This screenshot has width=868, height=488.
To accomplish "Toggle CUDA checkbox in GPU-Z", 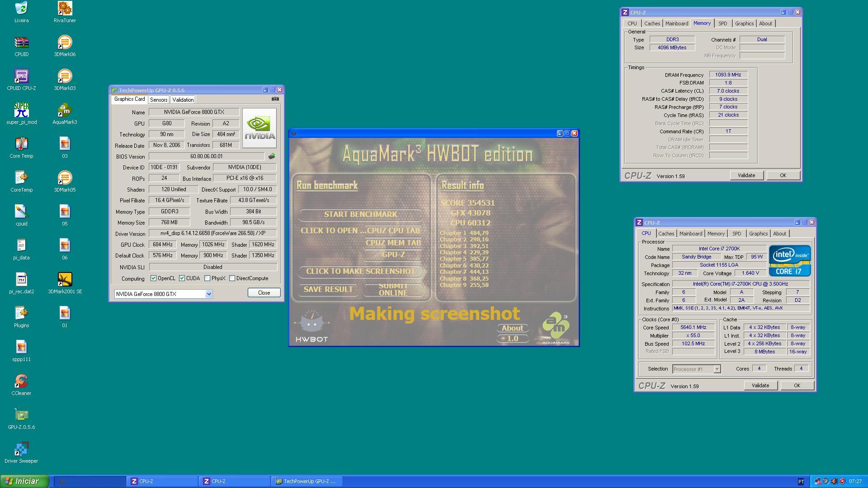I will [182, 278].
